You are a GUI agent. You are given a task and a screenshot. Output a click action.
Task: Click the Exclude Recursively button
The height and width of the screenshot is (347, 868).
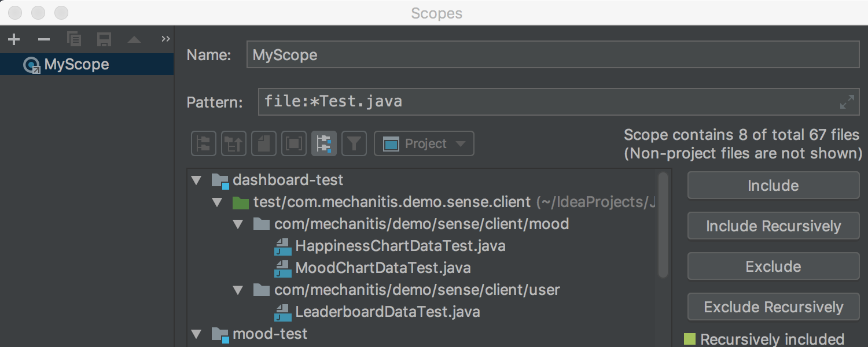773,307
